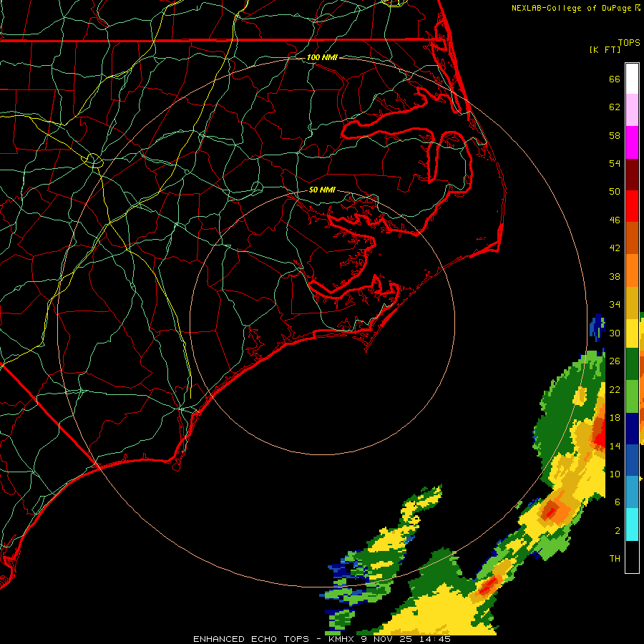Click the 46 legend value
This screenshot has width=644, height=644.
click(615, 220)
